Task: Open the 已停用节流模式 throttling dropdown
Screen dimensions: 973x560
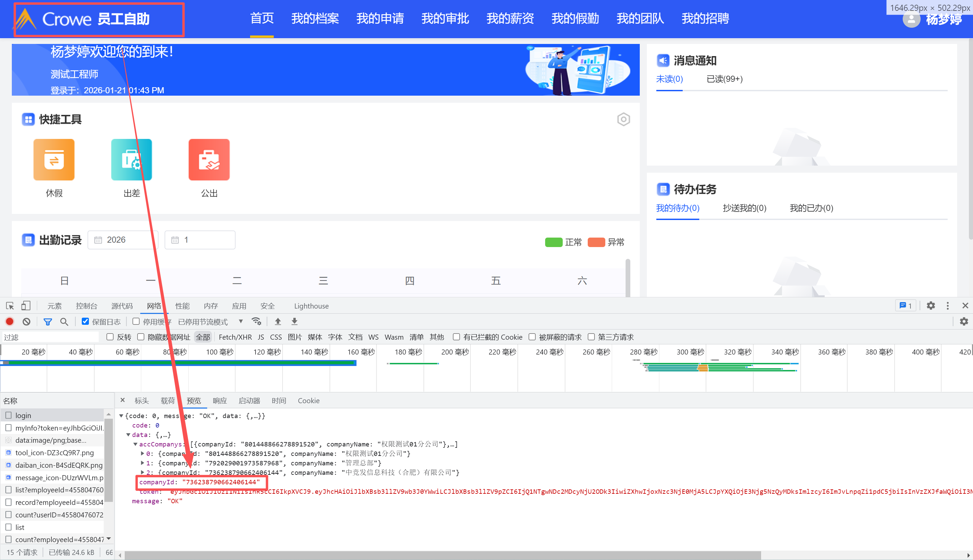Action: [x=210, y=321]
